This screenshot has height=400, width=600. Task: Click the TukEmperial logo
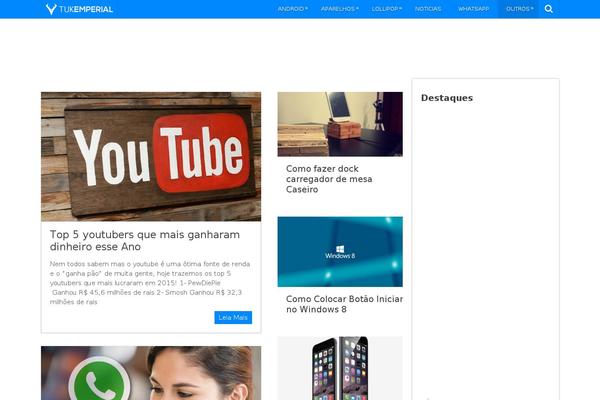coord(79,9)
